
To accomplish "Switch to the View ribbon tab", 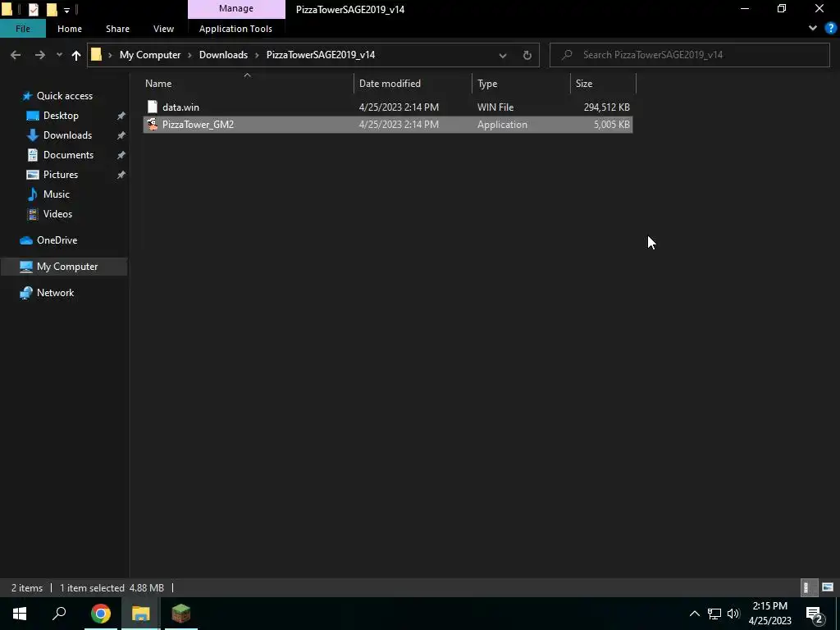I will [163, 29].
